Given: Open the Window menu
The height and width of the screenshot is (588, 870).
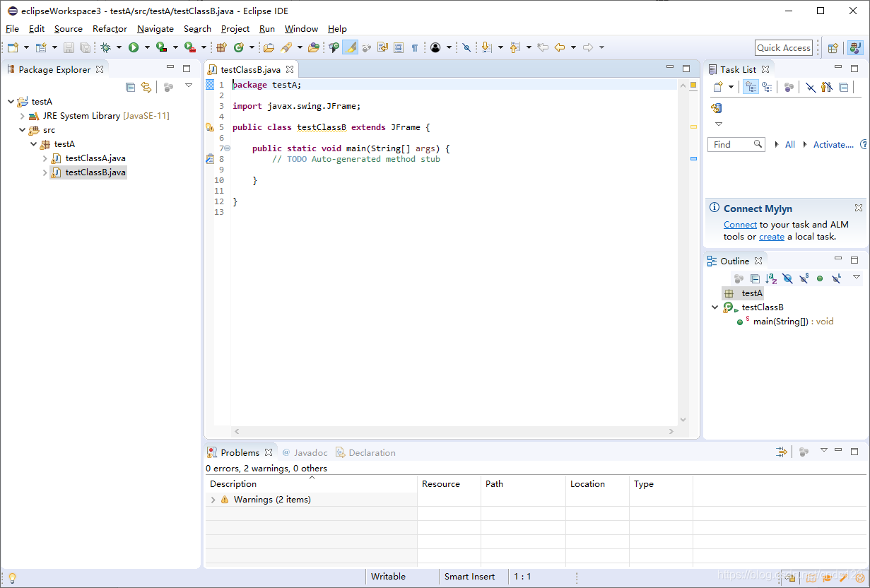Looking at the screenshot, I should pos(301,29).
